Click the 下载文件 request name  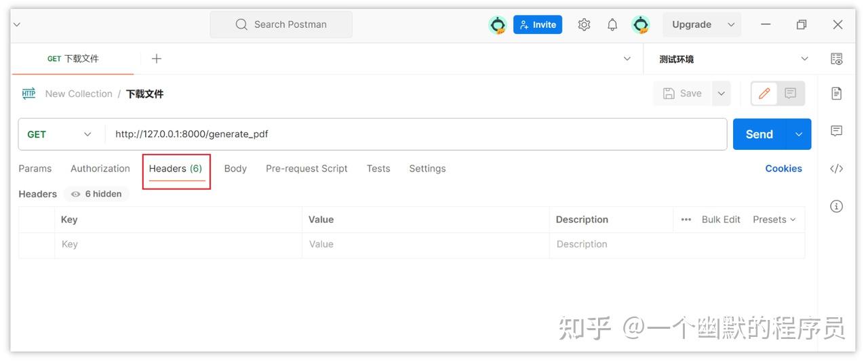click(x=145, y=94)
